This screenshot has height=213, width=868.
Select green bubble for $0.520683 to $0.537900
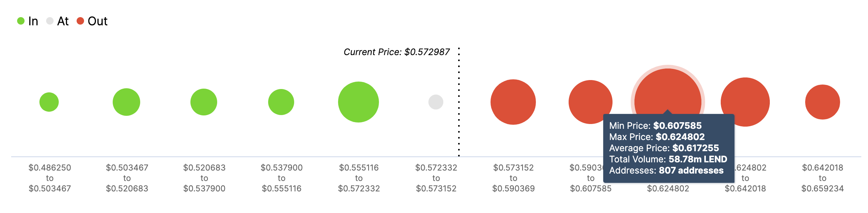[x=204, y=102]
